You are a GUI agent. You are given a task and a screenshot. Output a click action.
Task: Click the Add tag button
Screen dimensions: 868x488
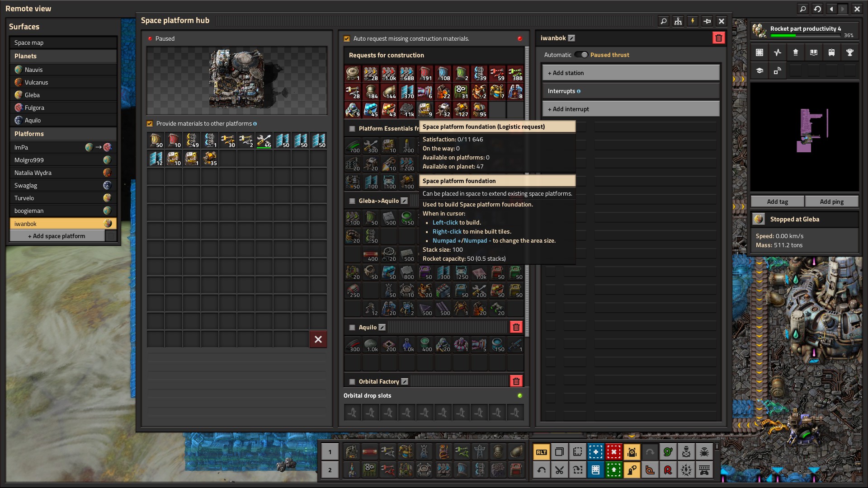(x=778, y=202)
